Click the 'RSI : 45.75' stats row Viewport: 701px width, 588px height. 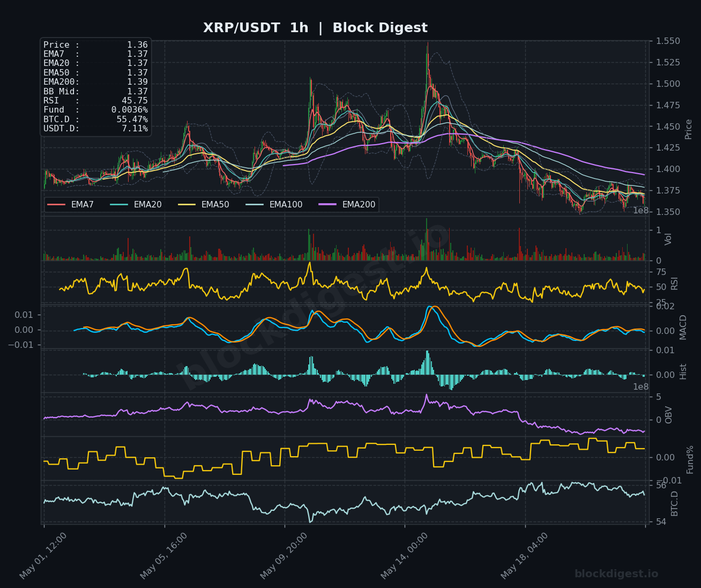tap(95, 101)
